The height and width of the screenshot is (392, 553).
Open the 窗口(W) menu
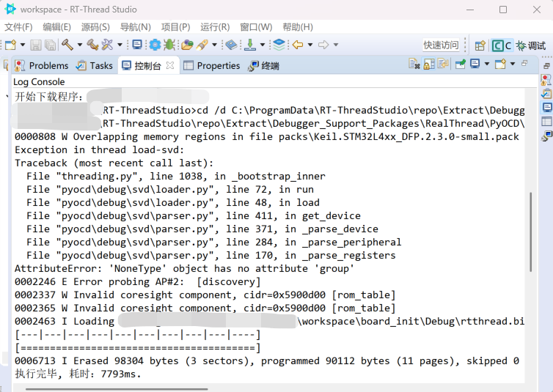pyautogui.click(x=256, y=27)
